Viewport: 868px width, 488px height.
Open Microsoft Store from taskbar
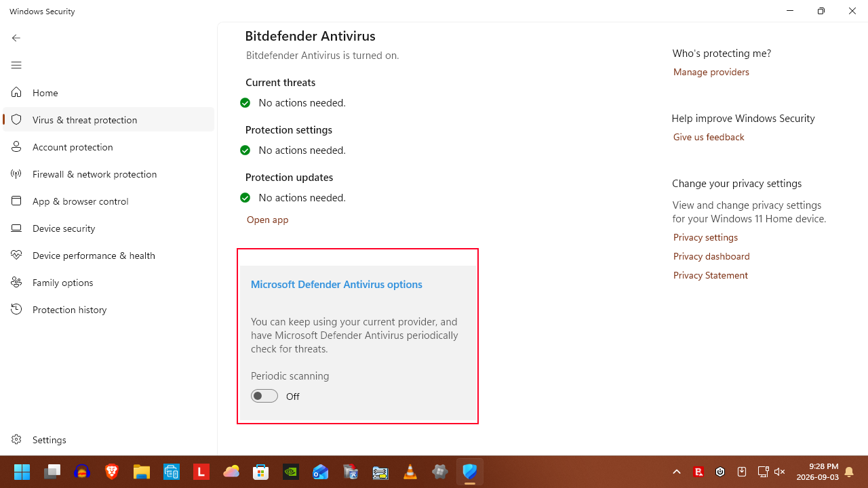pyautogui.click(x=261, y=472)
